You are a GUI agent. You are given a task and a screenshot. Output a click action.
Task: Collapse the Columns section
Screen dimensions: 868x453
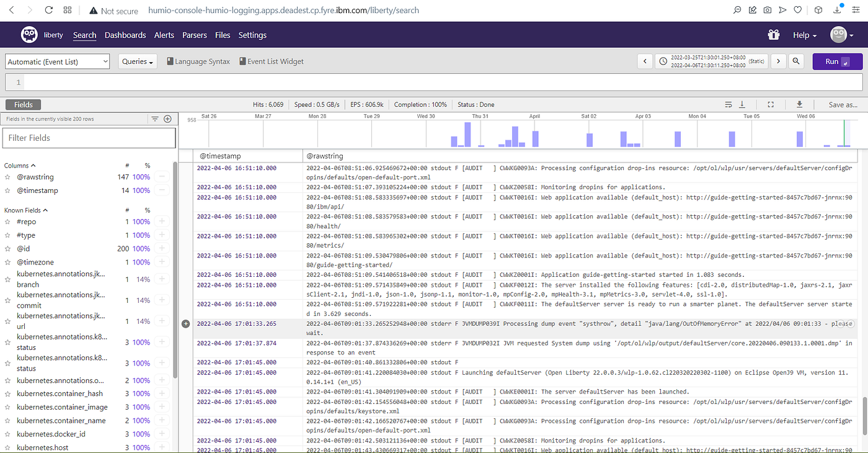click(x=20, y=166)
